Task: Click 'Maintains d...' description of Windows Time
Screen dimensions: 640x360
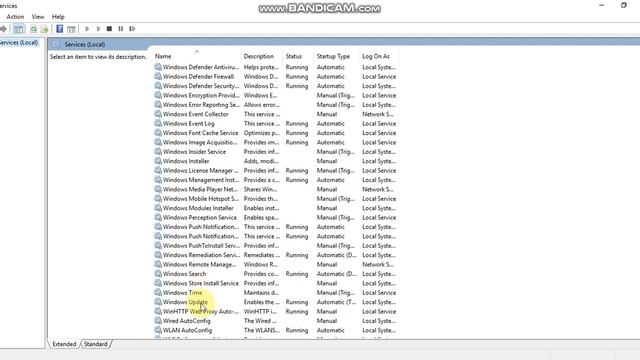Action: pyautogui.click(x=262, y=292)
